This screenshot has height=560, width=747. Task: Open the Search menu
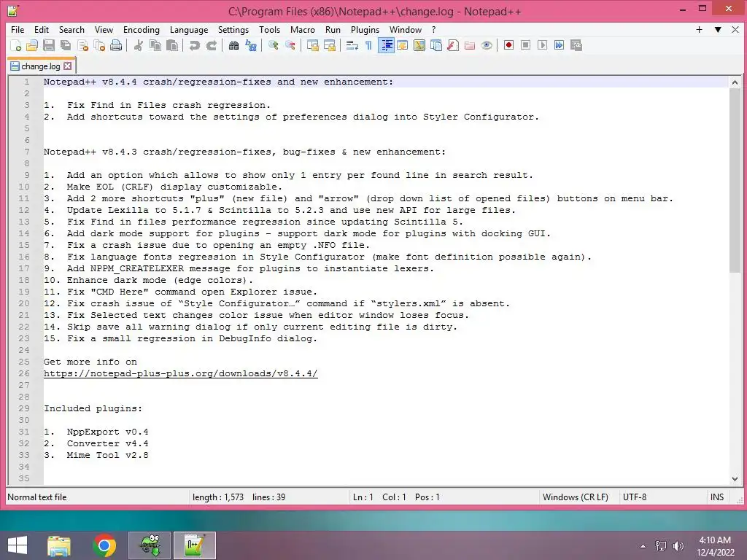coord(71,29)
